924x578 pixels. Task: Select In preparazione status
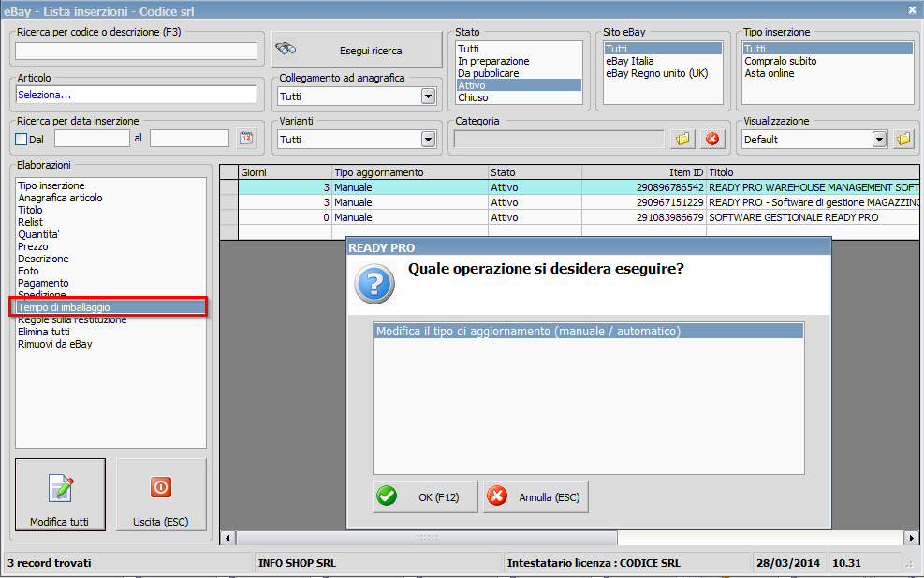pos(519,61)
